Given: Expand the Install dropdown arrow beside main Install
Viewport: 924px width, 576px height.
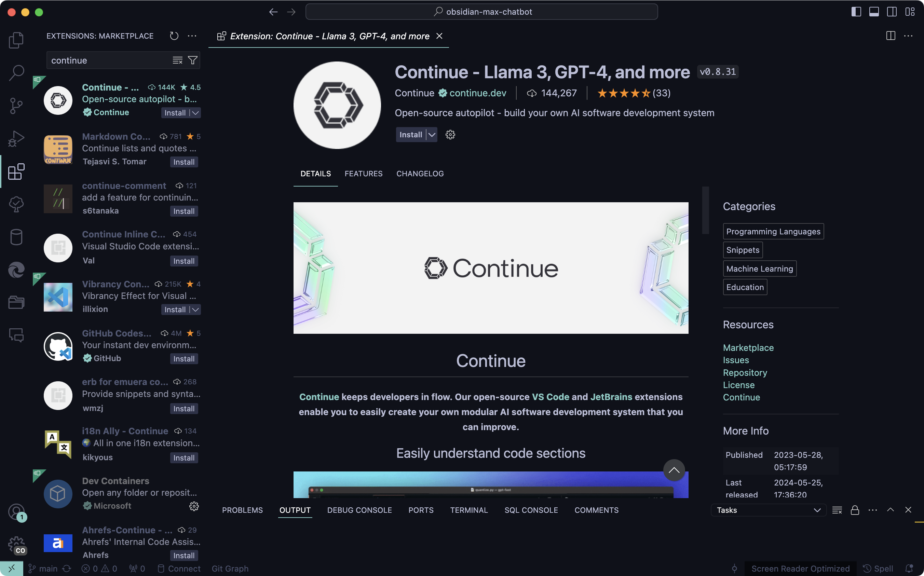Looking at the screenshot, I should [x=432, y=135].
